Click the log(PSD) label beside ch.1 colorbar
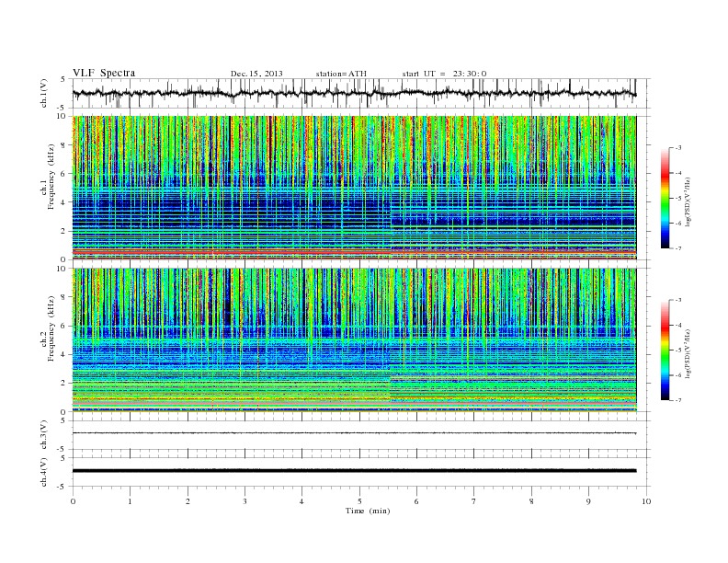This screenshot has height=563, width=728. (x=688, y=201)
